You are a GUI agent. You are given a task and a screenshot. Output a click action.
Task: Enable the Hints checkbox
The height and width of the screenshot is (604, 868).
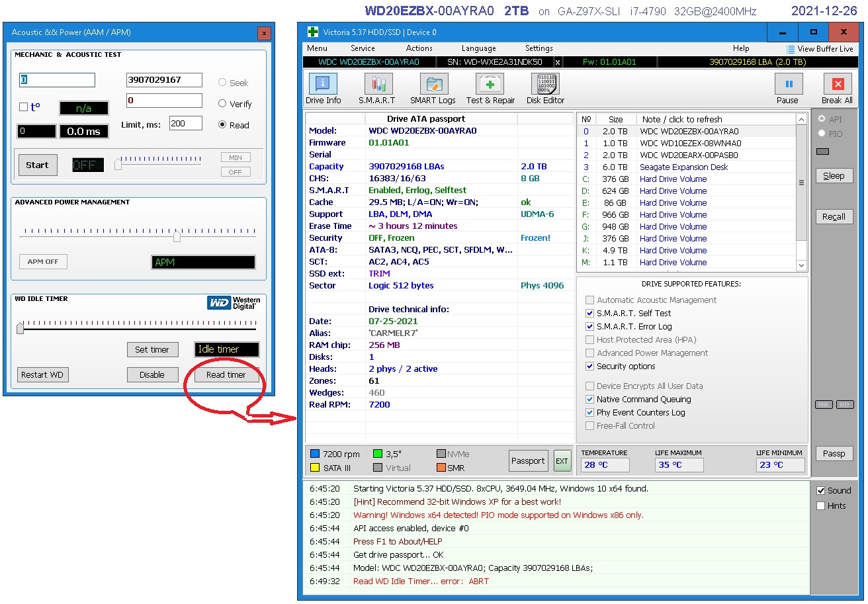821,506
